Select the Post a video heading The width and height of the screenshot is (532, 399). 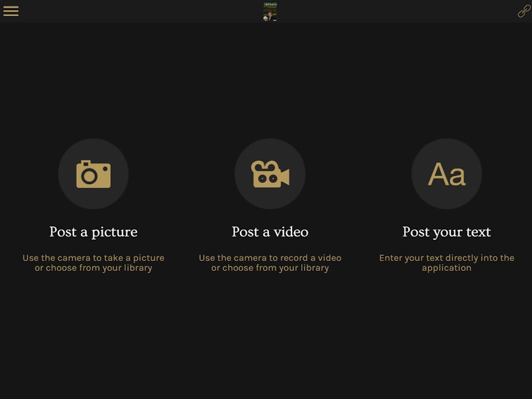[270, 232]
